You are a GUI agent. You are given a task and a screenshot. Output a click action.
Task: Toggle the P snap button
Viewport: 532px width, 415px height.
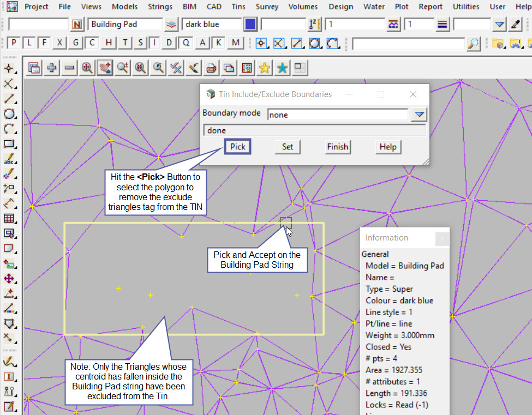pos(14,43)
